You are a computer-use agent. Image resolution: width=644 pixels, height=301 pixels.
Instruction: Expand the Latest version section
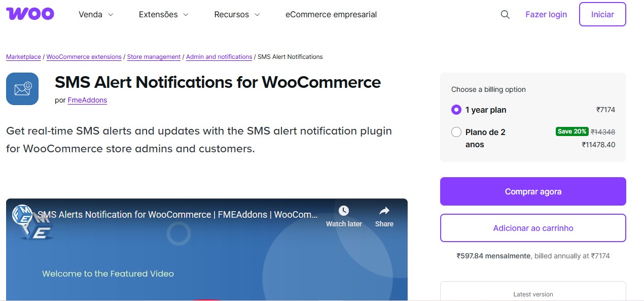[x=533, y=294]
